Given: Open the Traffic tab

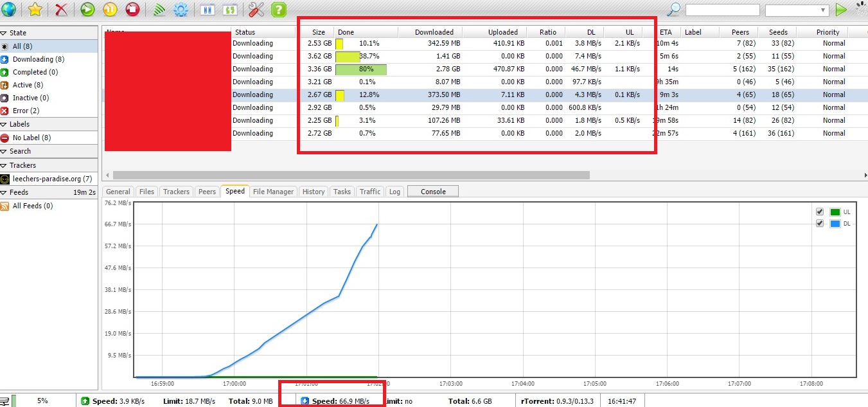Looking at the screenshot, I should click(x=370, y=192).
